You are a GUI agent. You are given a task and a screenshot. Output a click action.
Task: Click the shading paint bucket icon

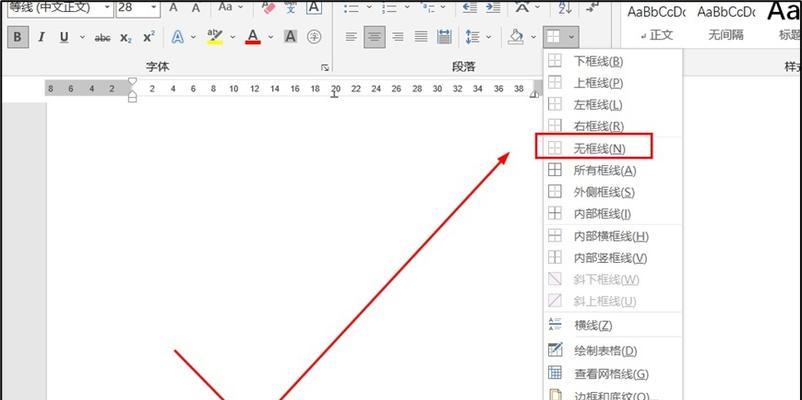[x=517, y=37]
